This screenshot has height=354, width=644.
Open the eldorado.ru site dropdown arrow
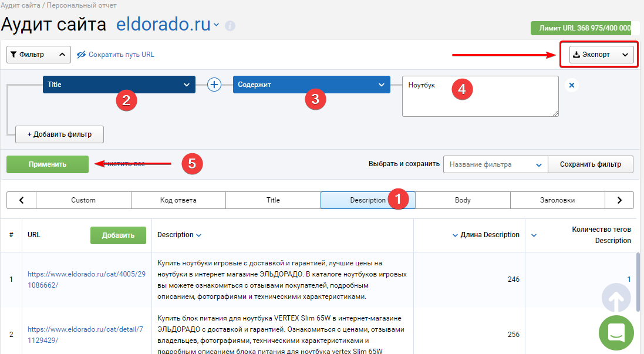(x=216, y=25)
